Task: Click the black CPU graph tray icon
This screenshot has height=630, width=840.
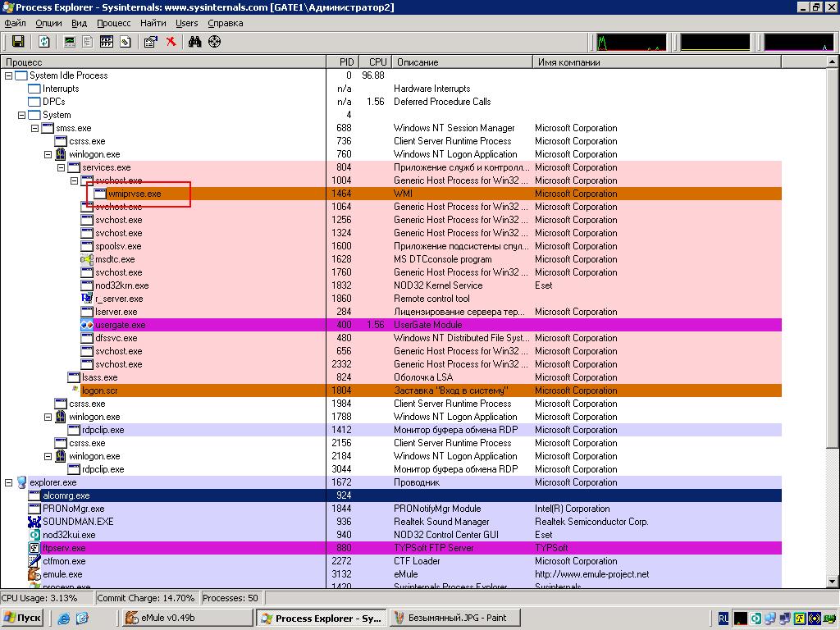Action: pos(741,619)
